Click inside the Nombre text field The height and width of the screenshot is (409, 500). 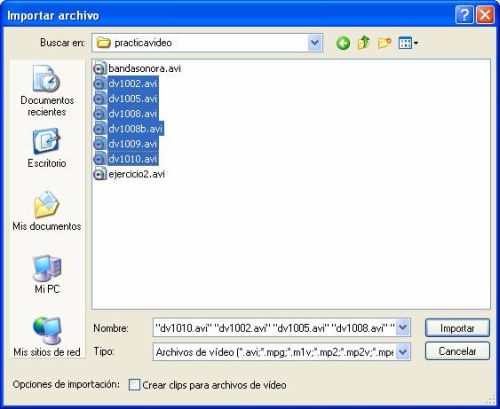point(275,328)
